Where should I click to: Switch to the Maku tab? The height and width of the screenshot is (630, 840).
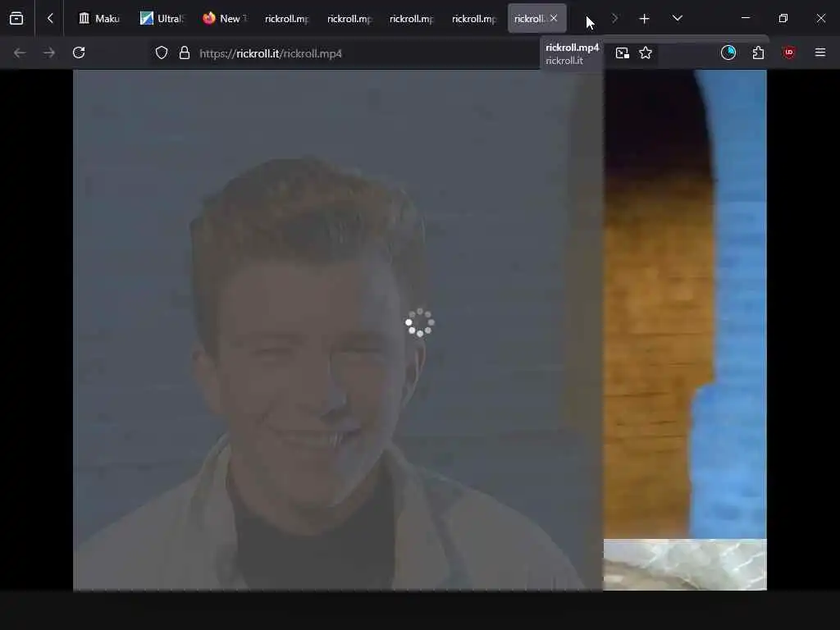pyautogui.click(x=99, y=19)
